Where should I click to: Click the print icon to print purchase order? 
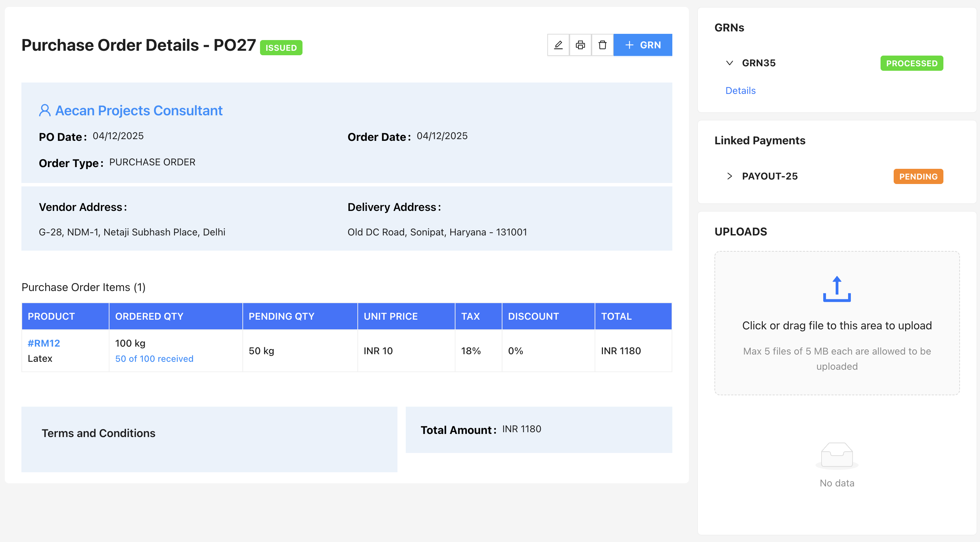coord(580,45)
